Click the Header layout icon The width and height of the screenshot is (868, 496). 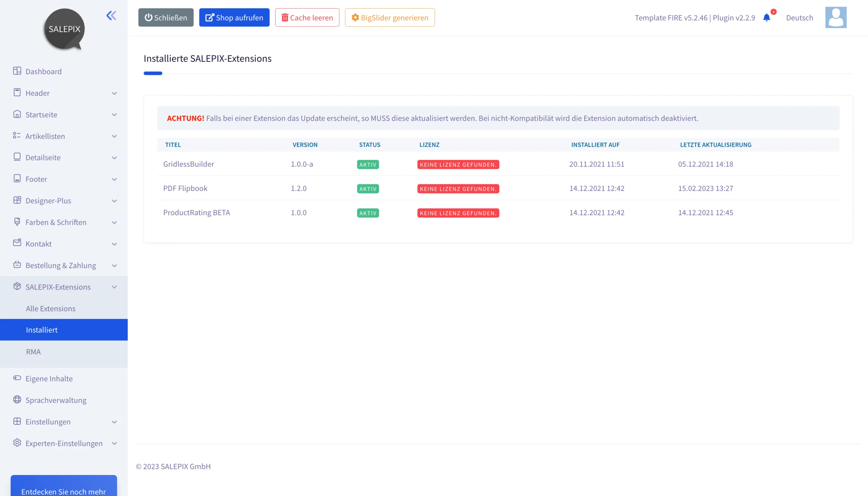pyautogui.click(x=17, y=93)
